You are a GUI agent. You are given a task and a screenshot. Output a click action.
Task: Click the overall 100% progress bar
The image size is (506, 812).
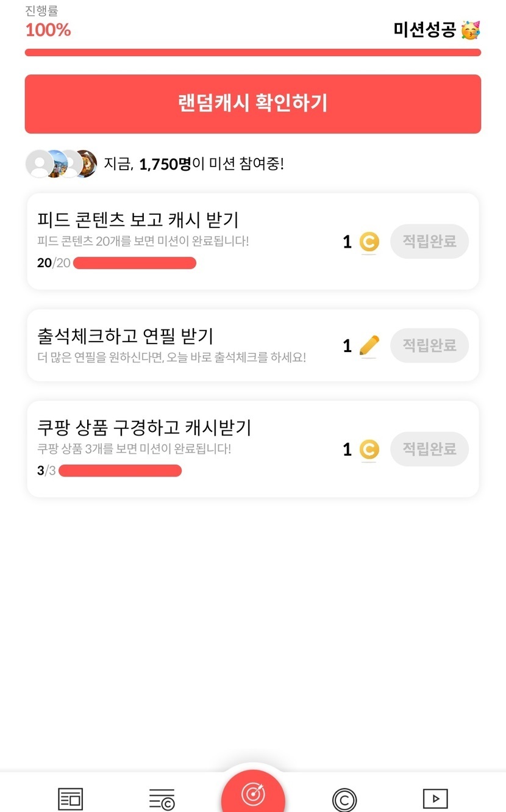[253, 52]
